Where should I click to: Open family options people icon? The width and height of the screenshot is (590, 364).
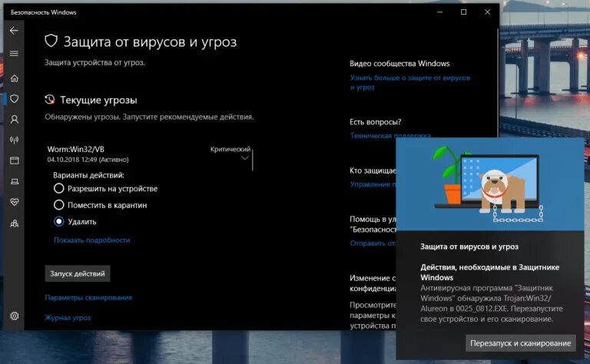pyautogui.click(x=15, y=223)
